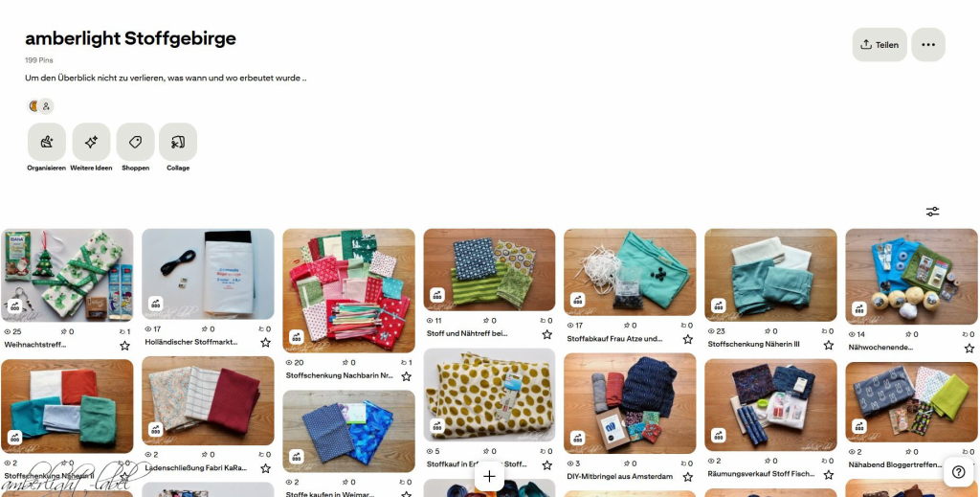Star the Stoffabkauf Frau Atze pin
Screen dimensions: 980x497
tap(688, 339)
